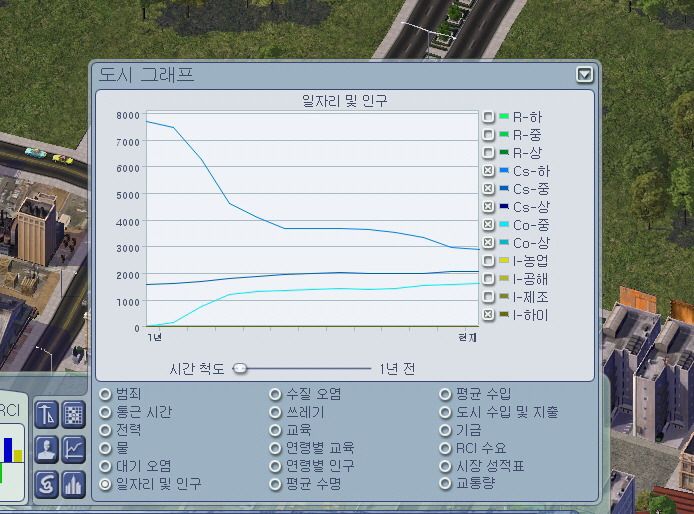Screen dimensions: 694x514
Task: Click the R-하 green color swatch
Action: coord(504,116)
